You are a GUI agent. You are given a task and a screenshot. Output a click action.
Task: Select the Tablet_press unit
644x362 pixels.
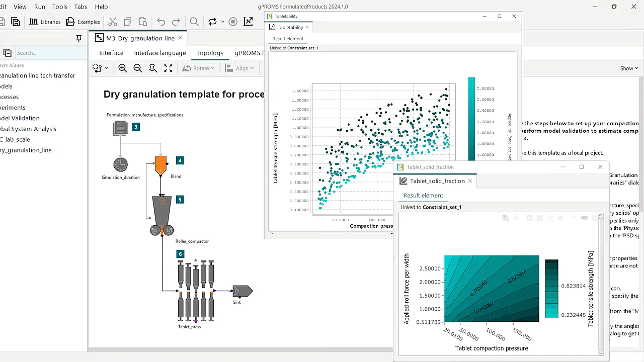[196, 290]
